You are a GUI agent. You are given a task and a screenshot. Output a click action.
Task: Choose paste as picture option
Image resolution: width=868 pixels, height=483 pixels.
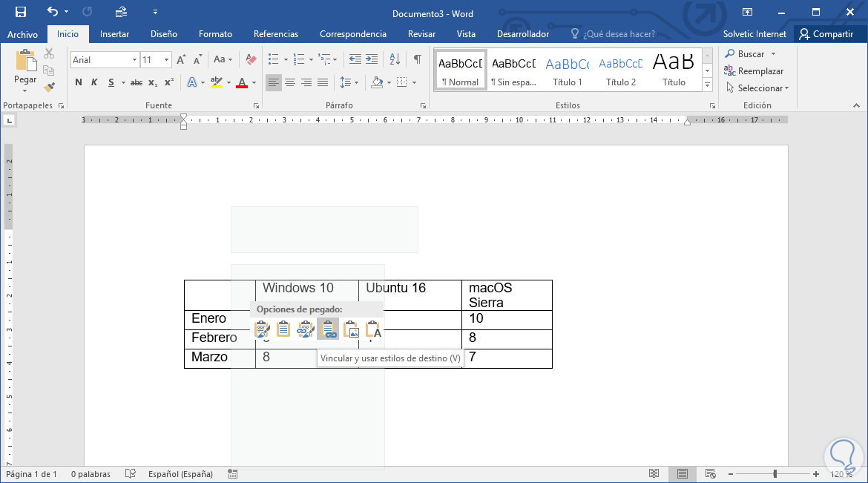coord(351,329)
